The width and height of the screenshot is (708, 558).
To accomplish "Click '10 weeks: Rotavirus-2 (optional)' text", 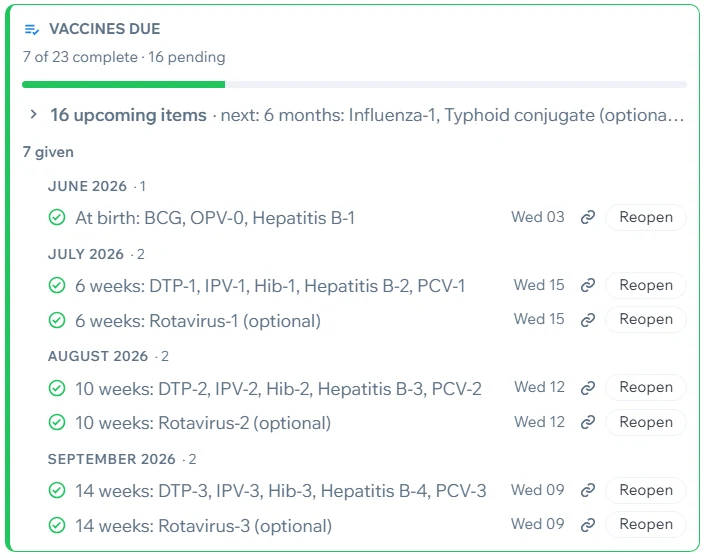I will click(203, 423).
